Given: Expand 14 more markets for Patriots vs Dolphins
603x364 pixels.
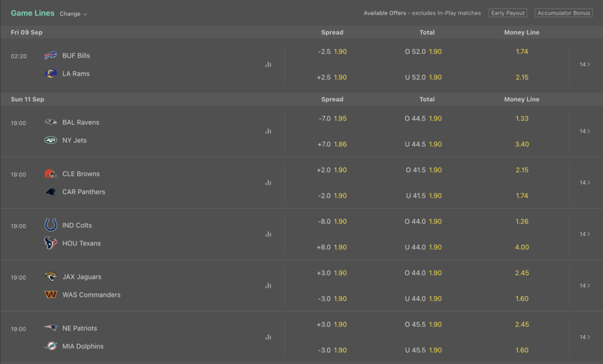Looking at the screenshot, I should pos(585,337).
